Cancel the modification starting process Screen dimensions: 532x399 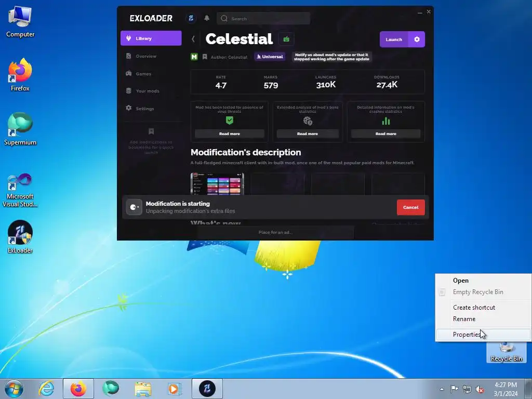point(410,207)
